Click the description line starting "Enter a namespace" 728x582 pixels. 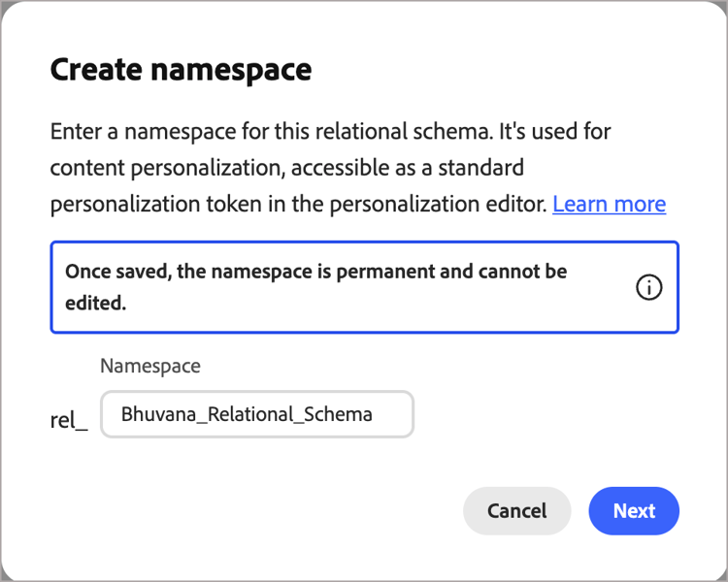tap(330, 130)
